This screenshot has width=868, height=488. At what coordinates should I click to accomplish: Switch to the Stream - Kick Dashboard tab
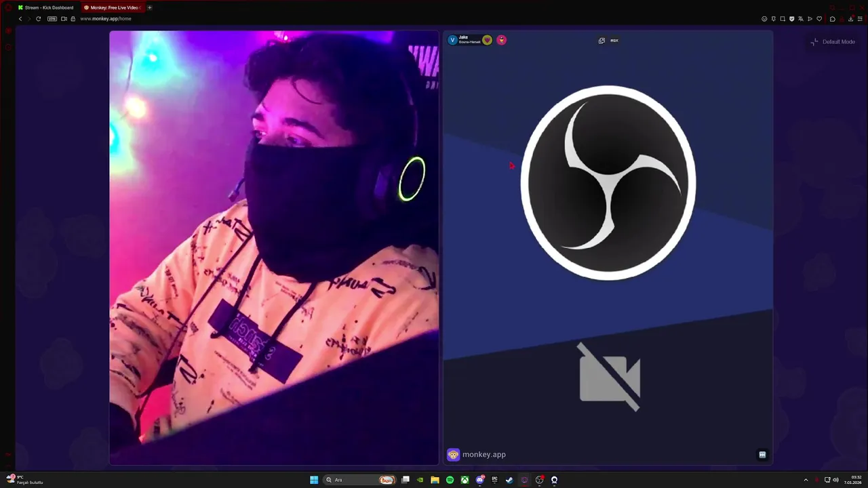pos(45,7)
